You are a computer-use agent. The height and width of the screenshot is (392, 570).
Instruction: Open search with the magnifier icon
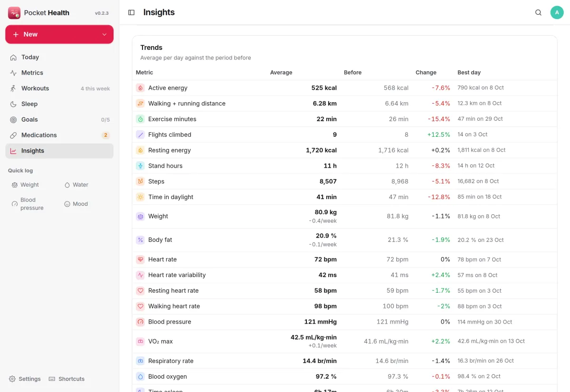point(538,12)
